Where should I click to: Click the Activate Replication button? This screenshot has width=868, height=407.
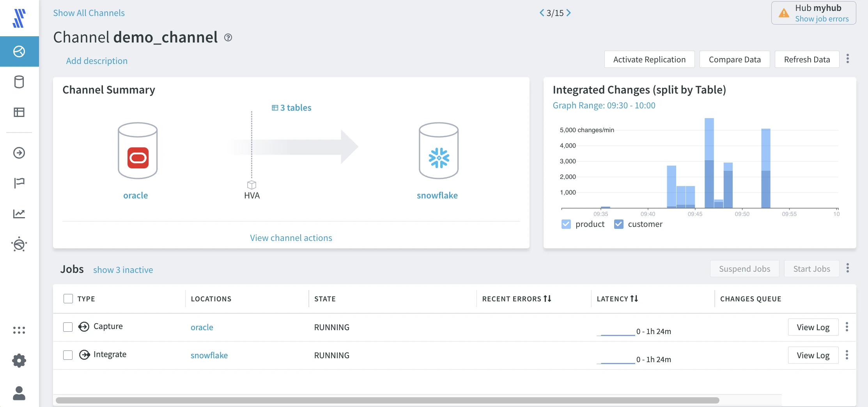point(649,59)
